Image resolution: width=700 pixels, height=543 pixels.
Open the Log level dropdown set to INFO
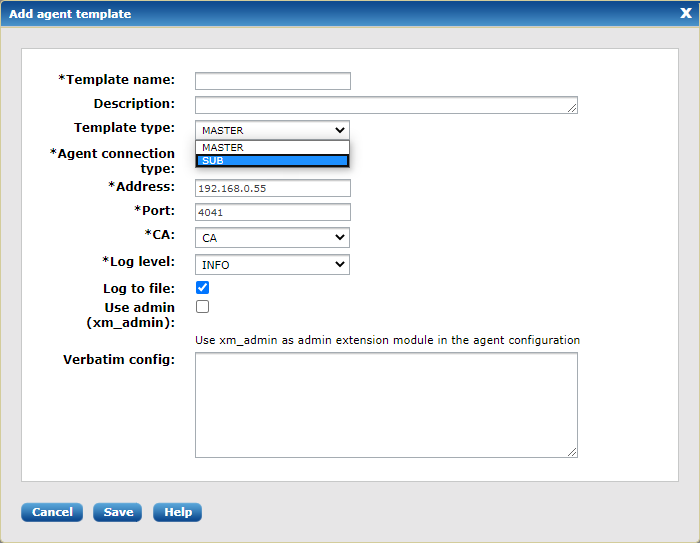coord(272,264)
